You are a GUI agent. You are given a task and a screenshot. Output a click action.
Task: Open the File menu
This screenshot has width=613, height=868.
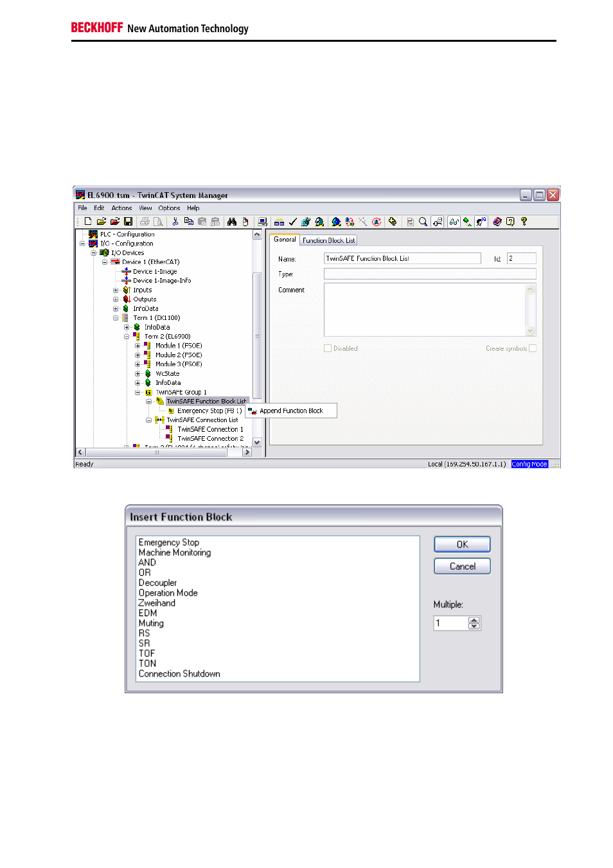click(x=82, y=208)
